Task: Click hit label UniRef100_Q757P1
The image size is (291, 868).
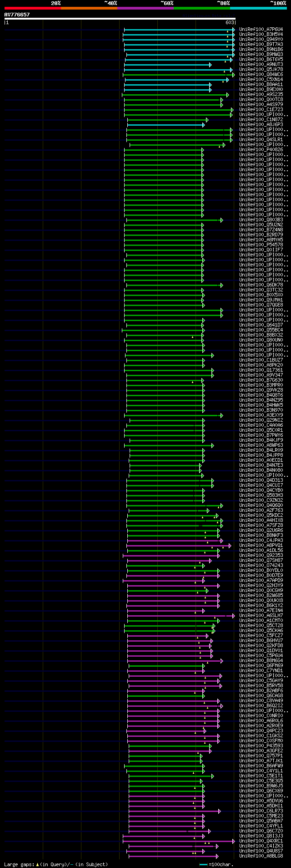Action: [261, 756]
